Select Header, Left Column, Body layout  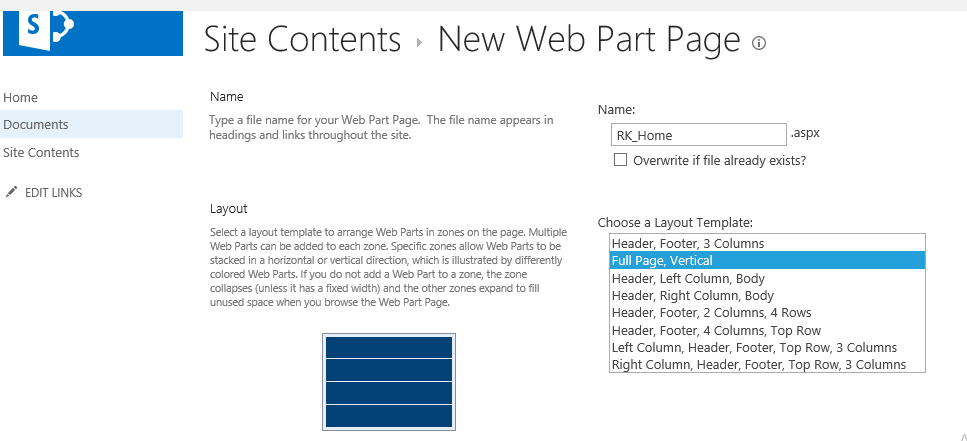687,278
